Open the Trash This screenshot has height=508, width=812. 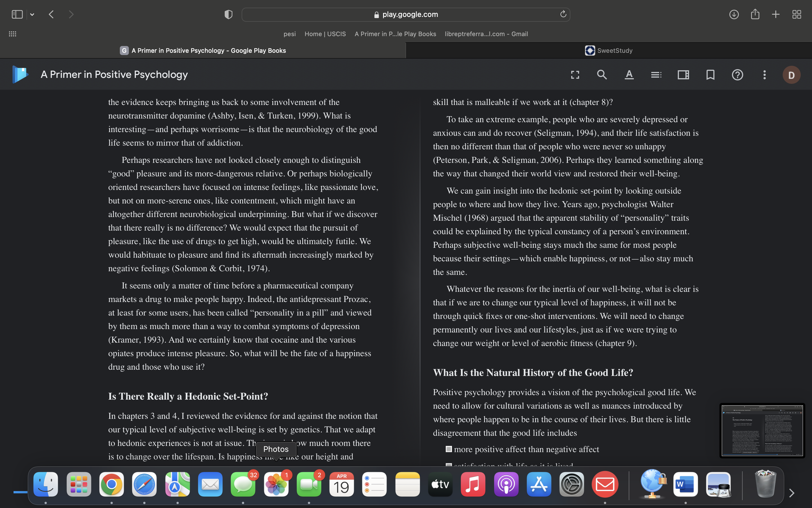(x=765, y=484)
